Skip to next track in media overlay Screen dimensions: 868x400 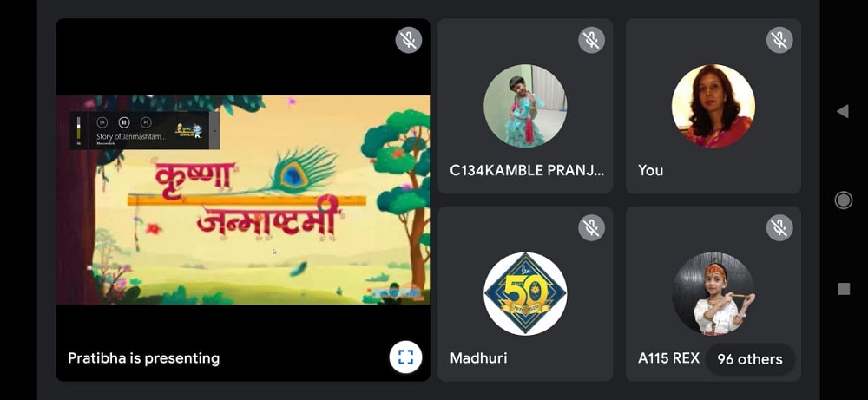tap(146, 122)
